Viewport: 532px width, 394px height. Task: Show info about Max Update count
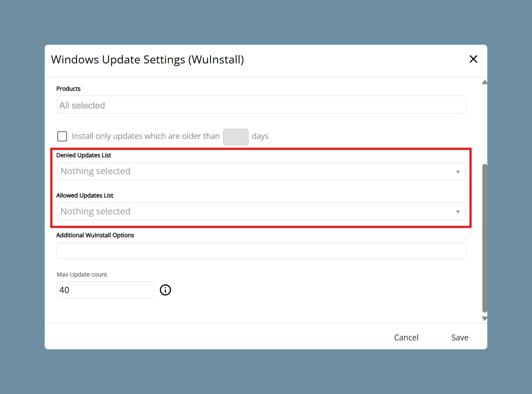pyautogui.click(x=165, y=290)
